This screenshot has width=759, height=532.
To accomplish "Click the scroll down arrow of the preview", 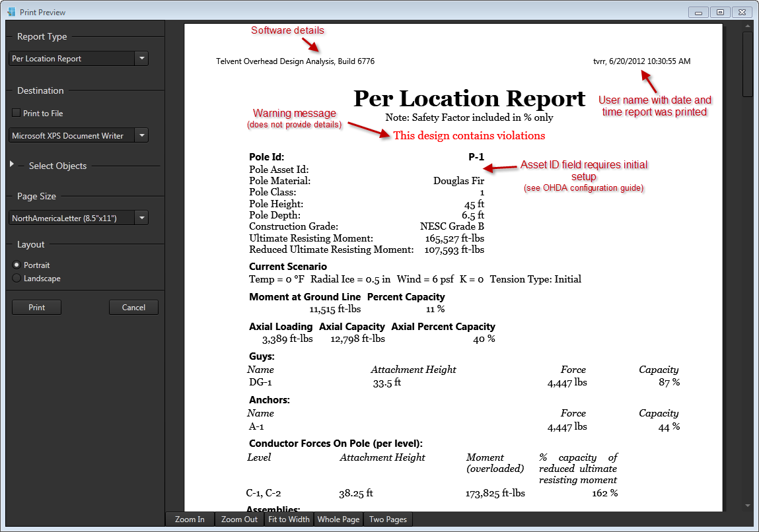I will click(x=747, y=506).
